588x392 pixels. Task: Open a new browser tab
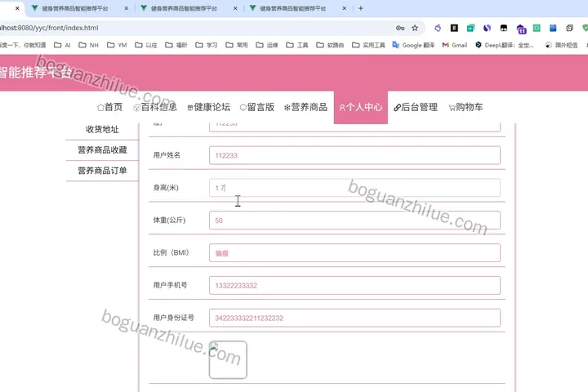click(x=361, y=8)
